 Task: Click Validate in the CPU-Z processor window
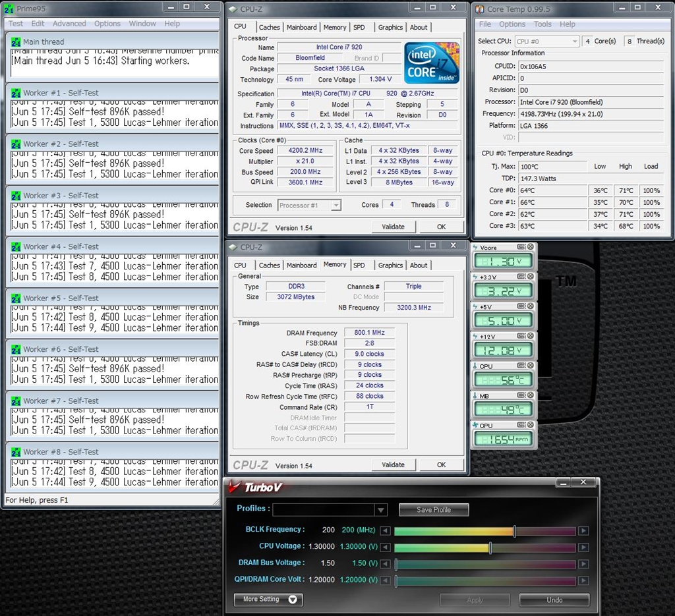[x=393, y=227]
